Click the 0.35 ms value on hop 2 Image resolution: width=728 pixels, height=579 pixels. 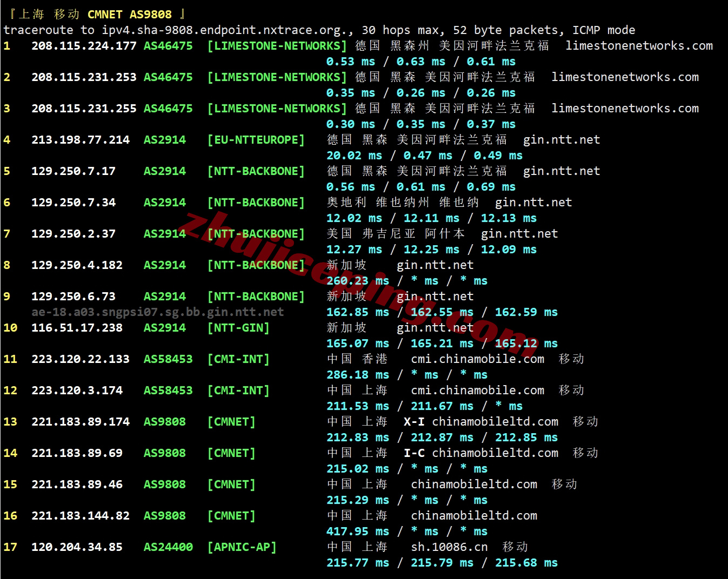click(x=351, y=93)
